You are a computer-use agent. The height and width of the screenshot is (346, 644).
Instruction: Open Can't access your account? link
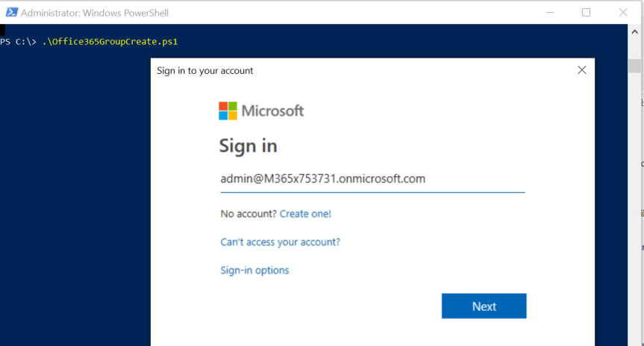pyautogui.click(x=280, y=242)
